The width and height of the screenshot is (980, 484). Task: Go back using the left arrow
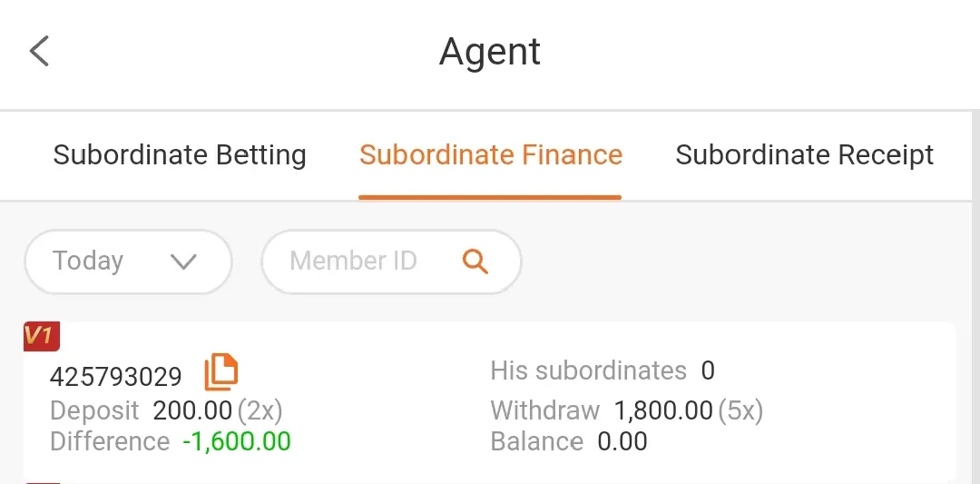(39, 51)
